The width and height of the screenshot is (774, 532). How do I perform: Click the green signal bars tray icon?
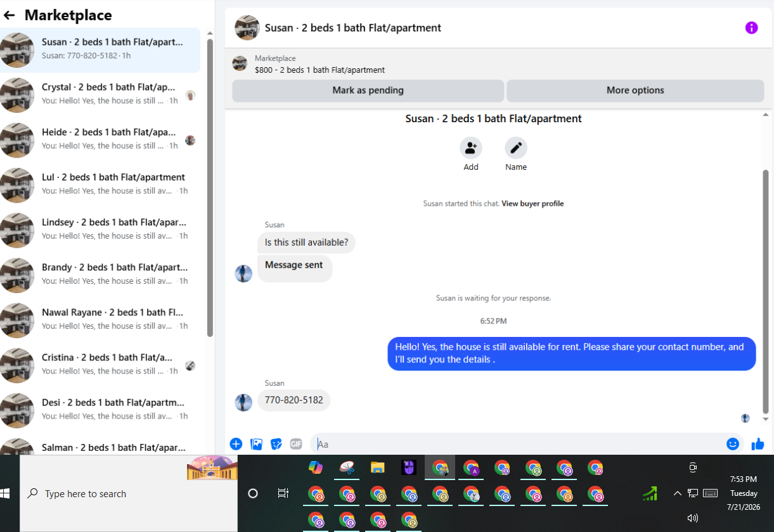point(650,493)
